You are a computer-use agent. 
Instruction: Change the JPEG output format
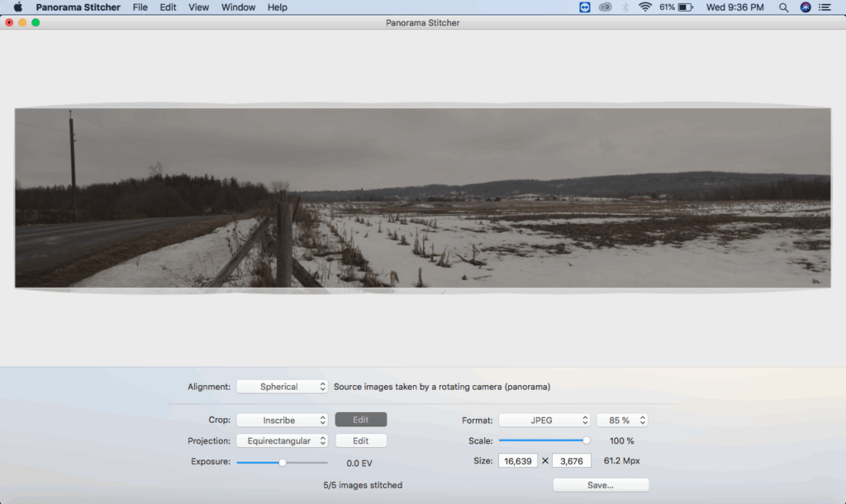pyautogui.click(x=544, y=420)
